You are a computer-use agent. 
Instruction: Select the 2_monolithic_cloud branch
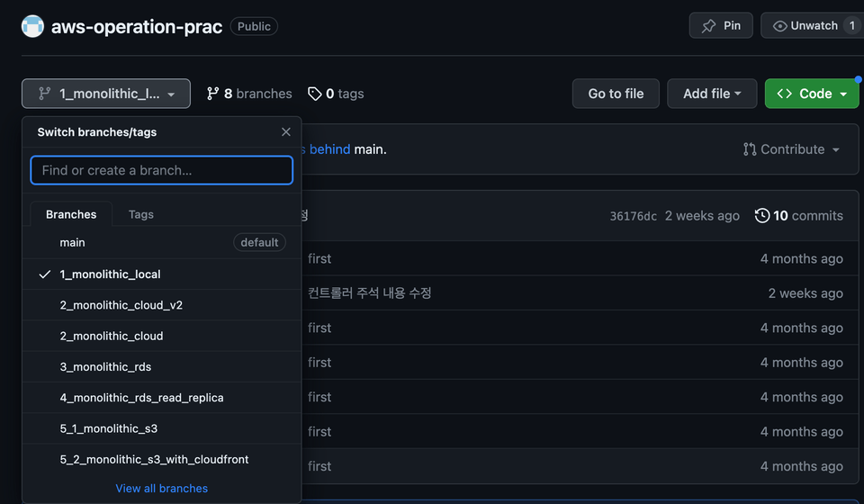[161, 336]
